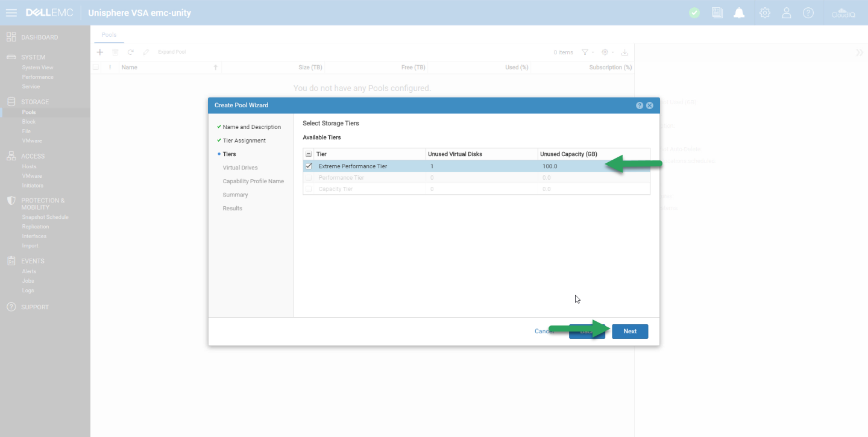
Task: Open the filter dropdown in Pools toolbar
Action: 588,52
